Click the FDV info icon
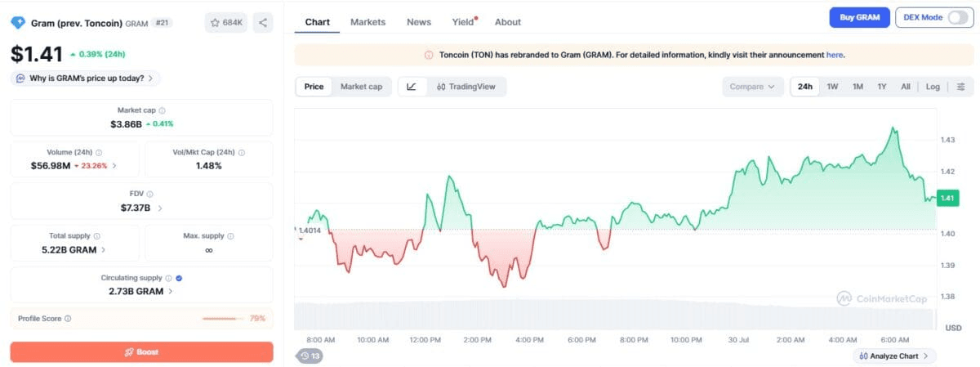This screenshot has height=367, width=980. point(149,194)
